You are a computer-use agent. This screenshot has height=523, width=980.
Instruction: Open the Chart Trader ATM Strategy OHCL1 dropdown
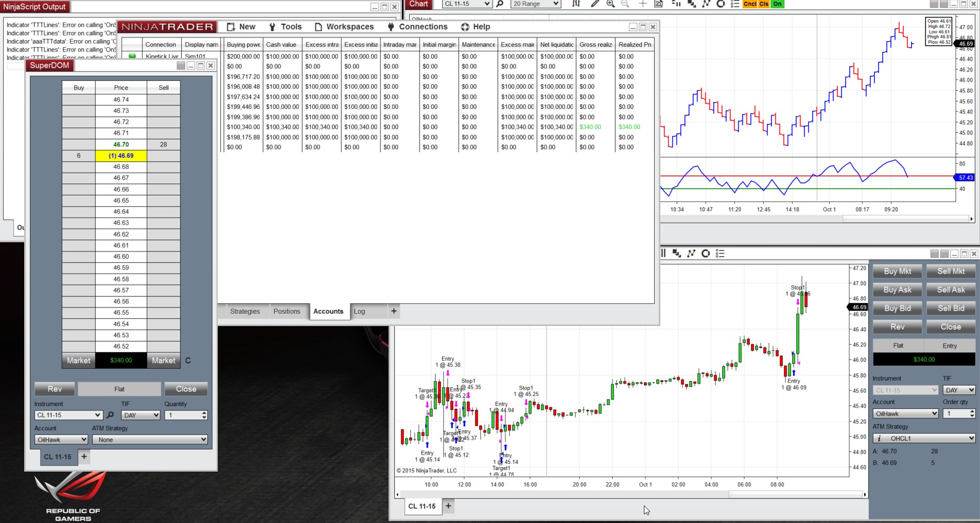(x=924, y=438)
